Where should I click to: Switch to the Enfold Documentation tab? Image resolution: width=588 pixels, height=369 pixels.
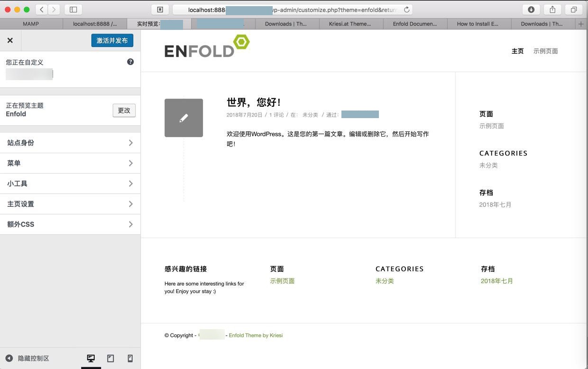click(415, 24)
